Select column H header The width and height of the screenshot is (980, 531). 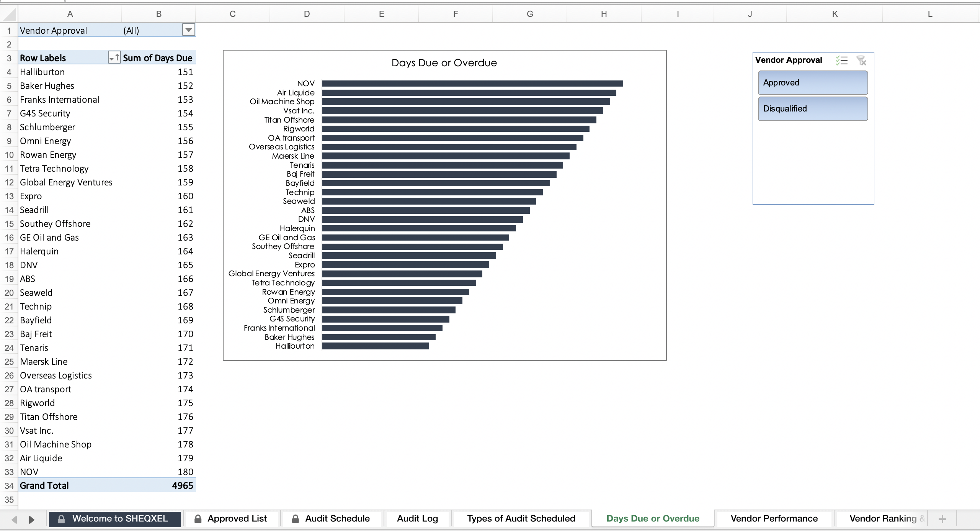(604, 14)
